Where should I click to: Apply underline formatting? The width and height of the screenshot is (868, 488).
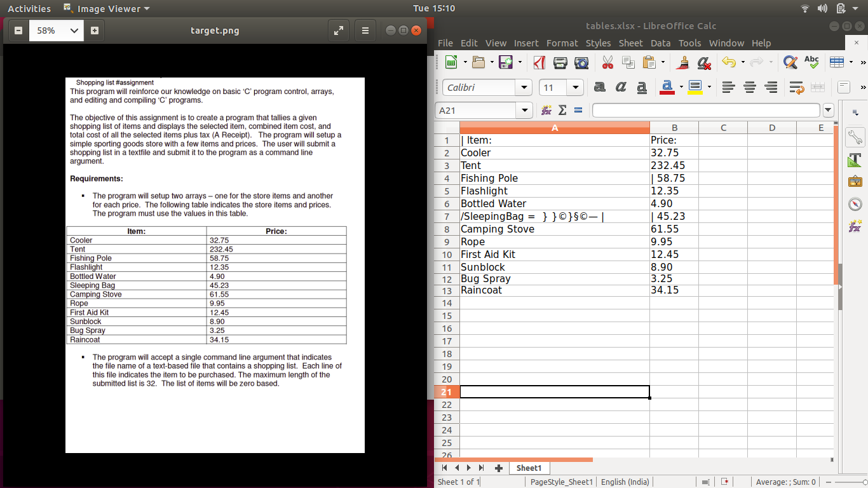[642, 88]
